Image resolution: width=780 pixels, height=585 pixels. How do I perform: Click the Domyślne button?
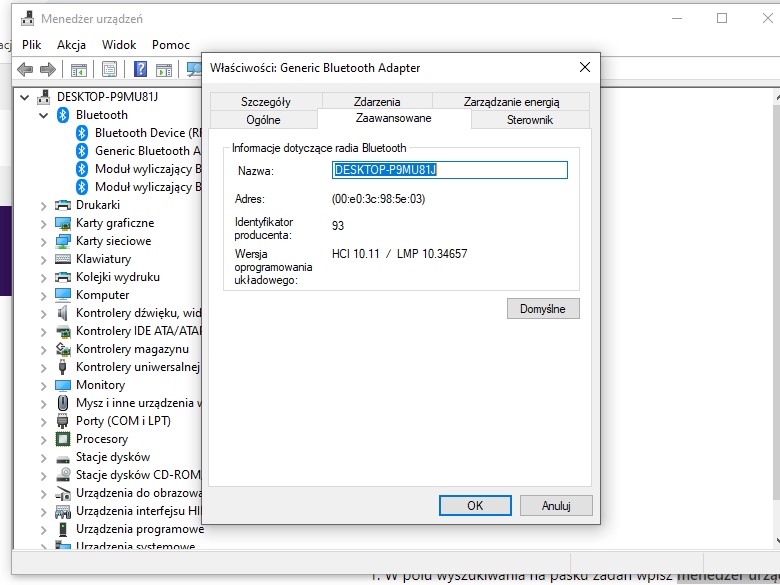(543, 308)
